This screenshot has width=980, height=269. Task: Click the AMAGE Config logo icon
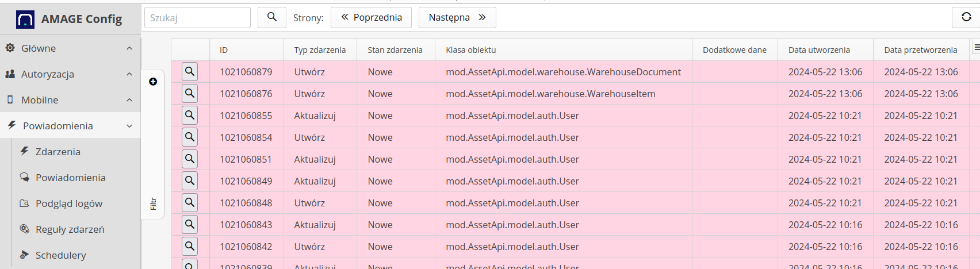[25, 20]
